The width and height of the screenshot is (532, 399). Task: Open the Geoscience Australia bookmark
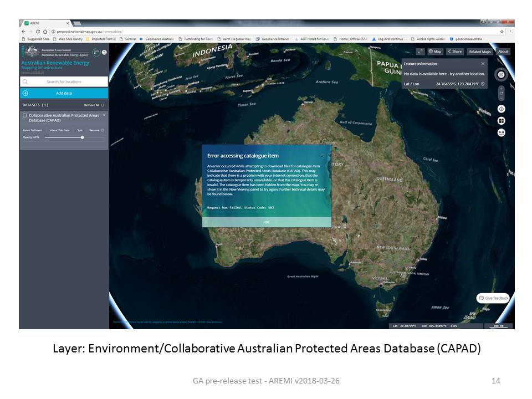[157, 39]
